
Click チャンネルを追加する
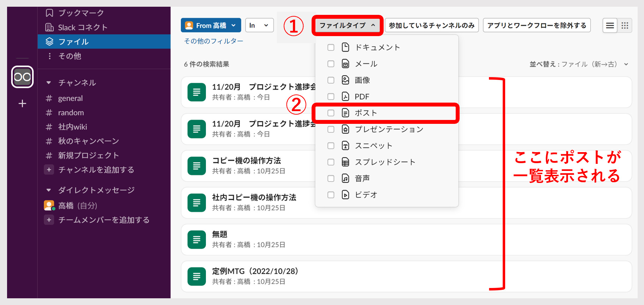pos(96,170)
